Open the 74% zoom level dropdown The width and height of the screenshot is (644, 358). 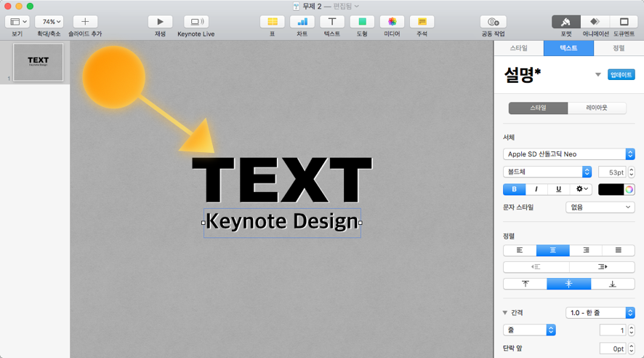pyautogui.click(x=49, y=21)
